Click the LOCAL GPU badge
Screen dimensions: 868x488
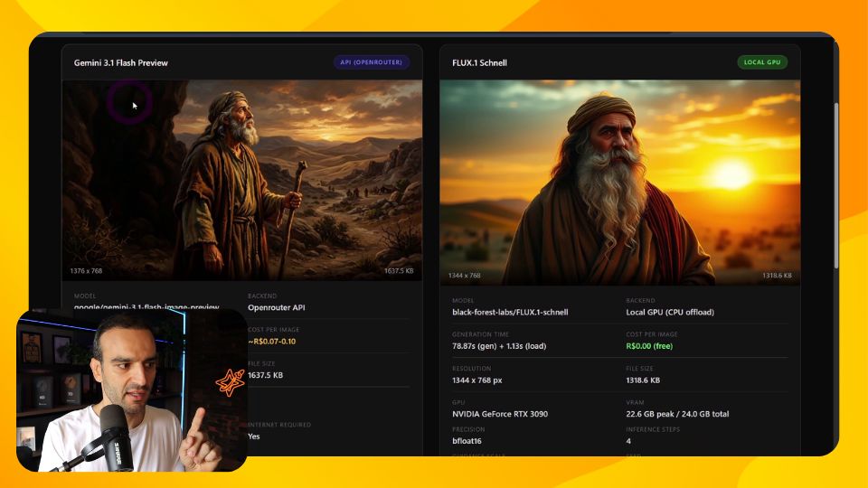coord(761,62)
